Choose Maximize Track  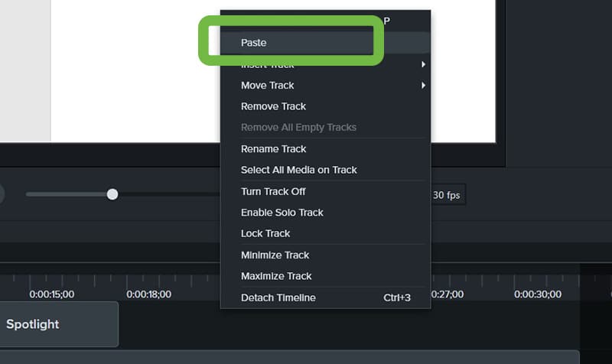click(325, 276)
